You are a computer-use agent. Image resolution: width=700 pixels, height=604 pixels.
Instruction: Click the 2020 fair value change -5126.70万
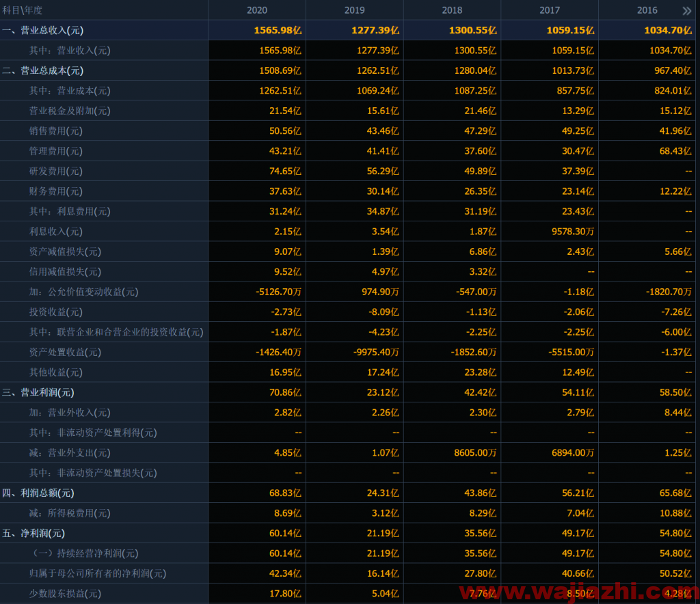click(x=279, y=292)
